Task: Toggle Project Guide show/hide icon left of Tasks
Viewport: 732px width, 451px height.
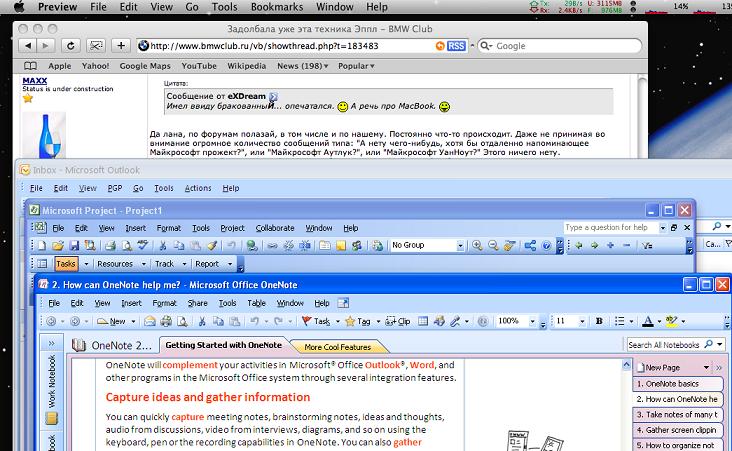Action: [x=42, y=264]
